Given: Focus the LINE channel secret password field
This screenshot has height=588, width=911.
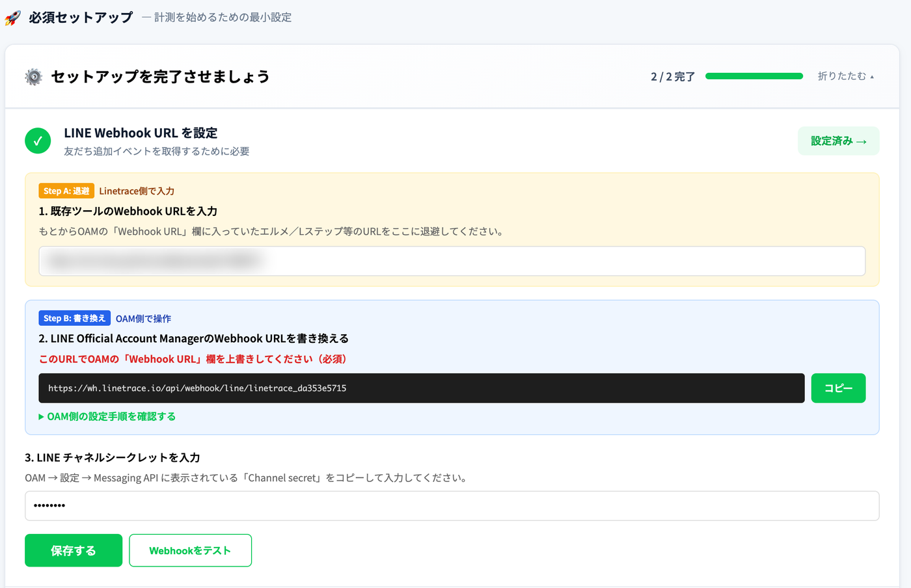Looking at the screenshot, I should pos(452,505).
